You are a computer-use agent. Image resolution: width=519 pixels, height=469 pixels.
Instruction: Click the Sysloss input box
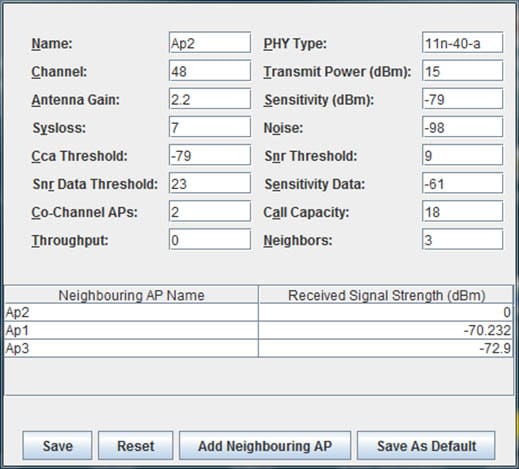[x=210, y=127]
